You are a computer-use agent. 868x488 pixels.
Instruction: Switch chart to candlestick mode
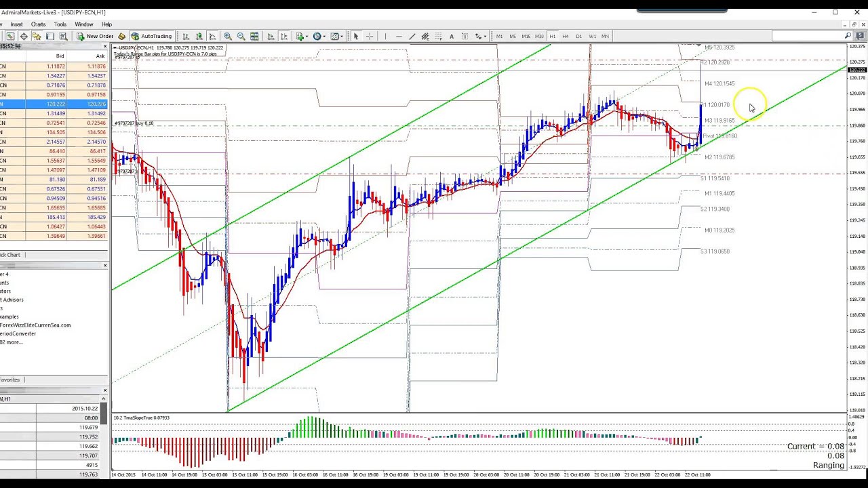(199, 36)
